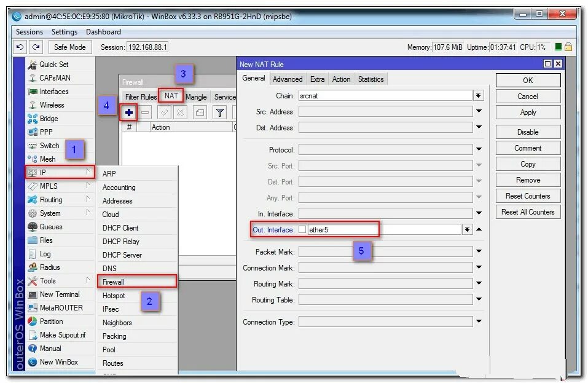Click the lock icon in top status bar
The image size is (588, 383).
(568, 47)
